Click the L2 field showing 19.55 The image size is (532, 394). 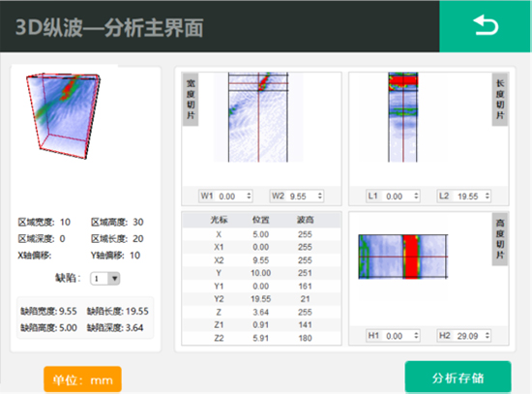[463, 196]
